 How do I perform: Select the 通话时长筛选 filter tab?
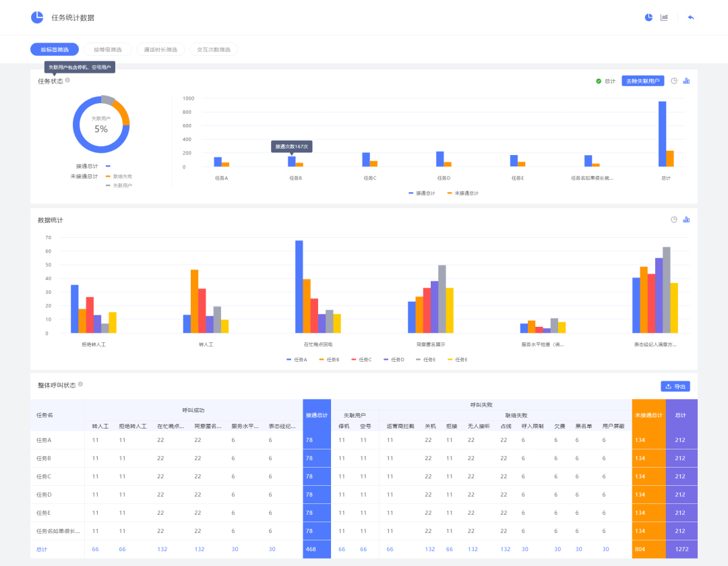coord(160,50)
